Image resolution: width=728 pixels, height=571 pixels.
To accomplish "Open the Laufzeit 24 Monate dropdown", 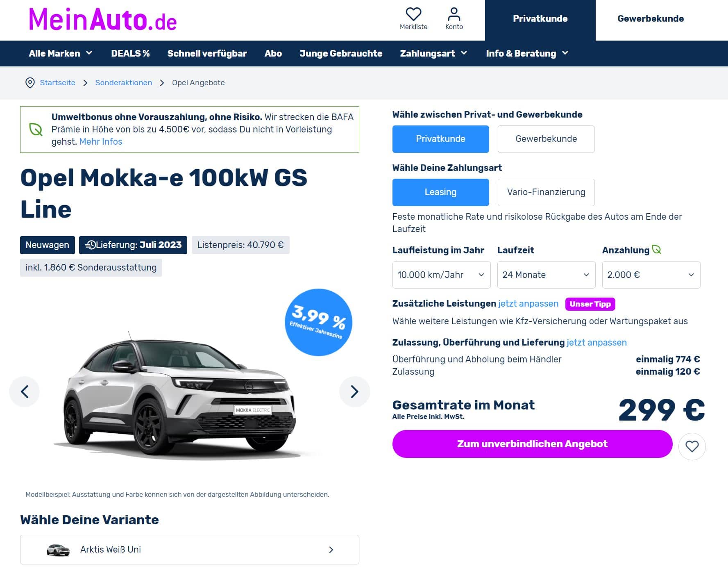I will point(546,275).
